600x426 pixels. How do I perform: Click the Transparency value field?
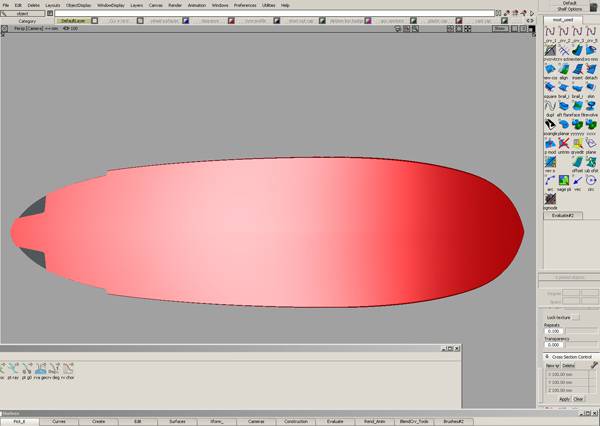pos(554,345)
